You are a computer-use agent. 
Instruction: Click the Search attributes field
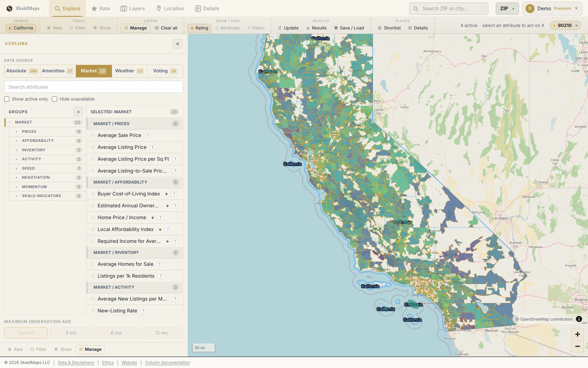(x=94, y=87)
